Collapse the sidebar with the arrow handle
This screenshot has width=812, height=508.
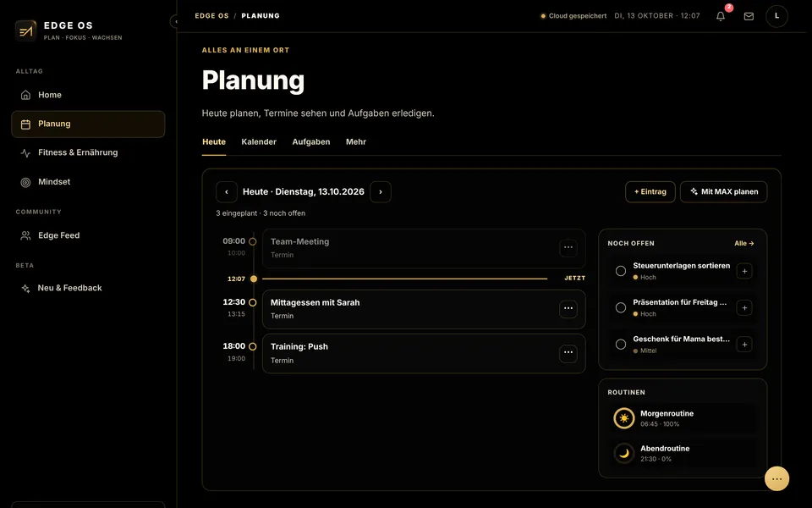click(175, 21)
